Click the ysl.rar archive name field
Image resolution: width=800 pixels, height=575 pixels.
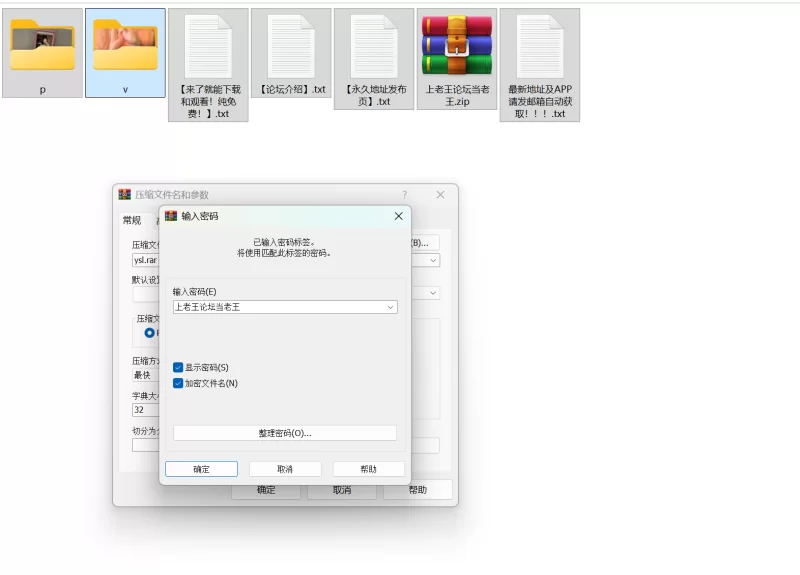pos(145,260)
